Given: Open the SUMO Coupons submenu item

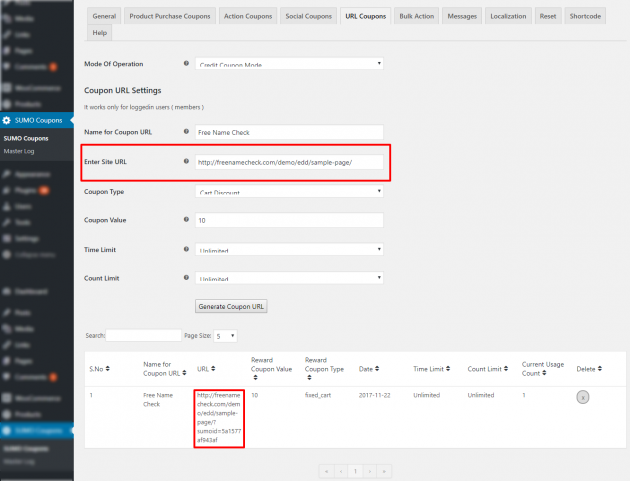Looking at the screenshot, I should 26,138.
